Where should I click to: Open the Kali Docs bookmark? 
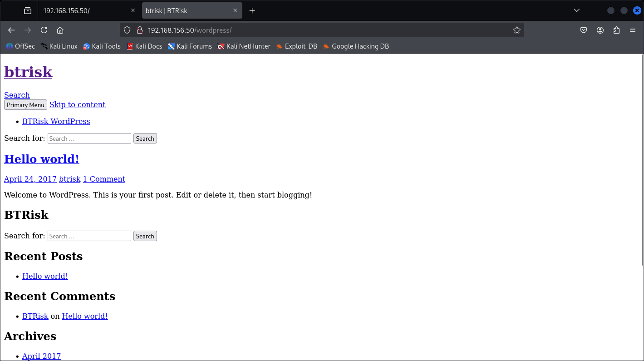coord(144,46)
